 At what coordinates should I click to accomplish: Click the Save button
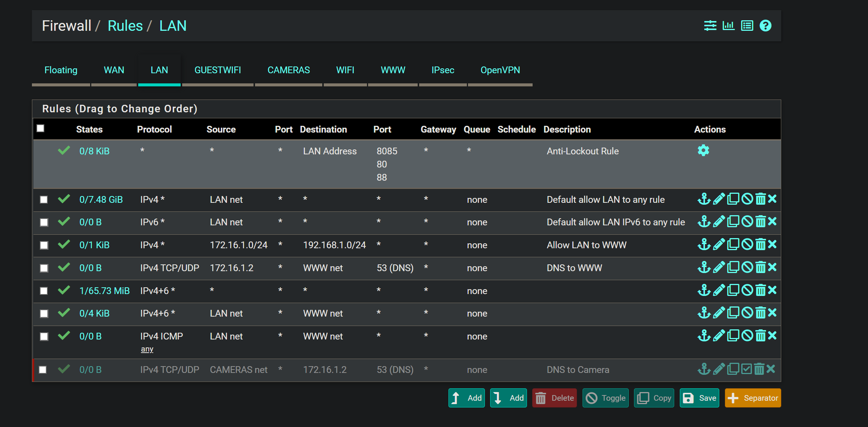point(699,398)
